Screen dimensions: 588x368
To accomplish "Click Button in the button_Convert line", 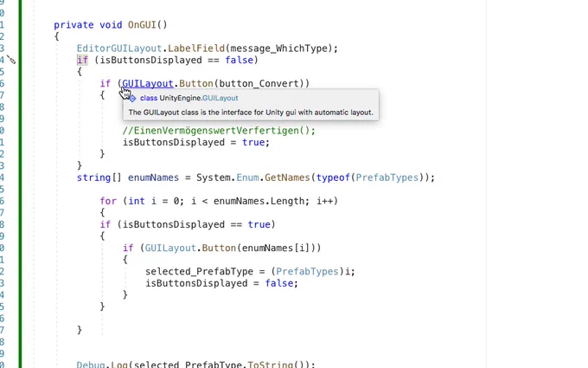I will coord(196,83).
